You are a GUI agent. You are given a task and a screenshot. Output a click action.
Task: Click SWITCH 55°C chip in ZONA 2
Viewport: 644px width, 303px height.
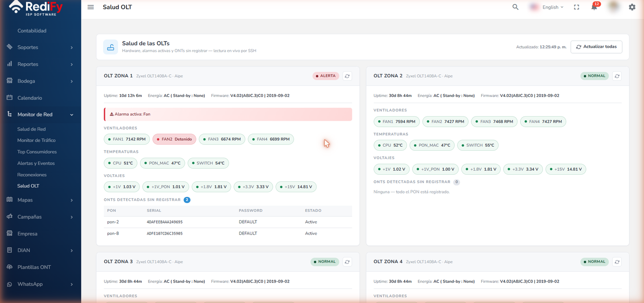pyautogui.click(x=478, y=145)
